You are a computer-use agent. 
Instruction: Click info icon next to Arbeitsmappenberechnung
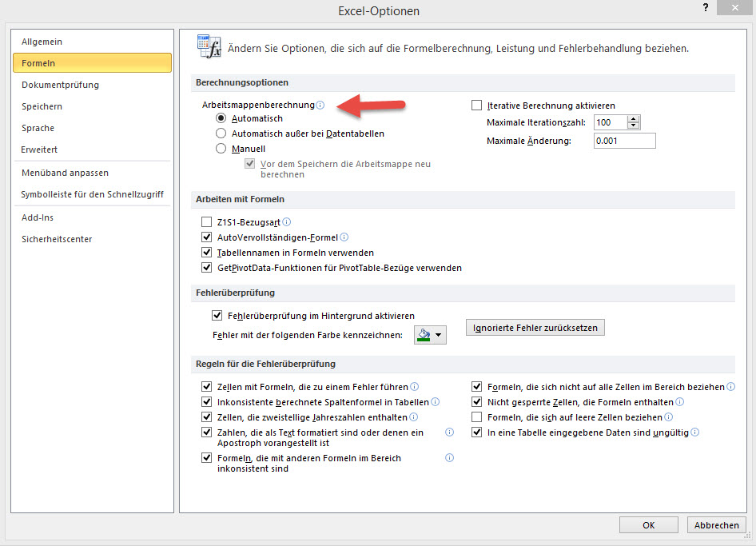pyautogui.click(x=320, y=105)
